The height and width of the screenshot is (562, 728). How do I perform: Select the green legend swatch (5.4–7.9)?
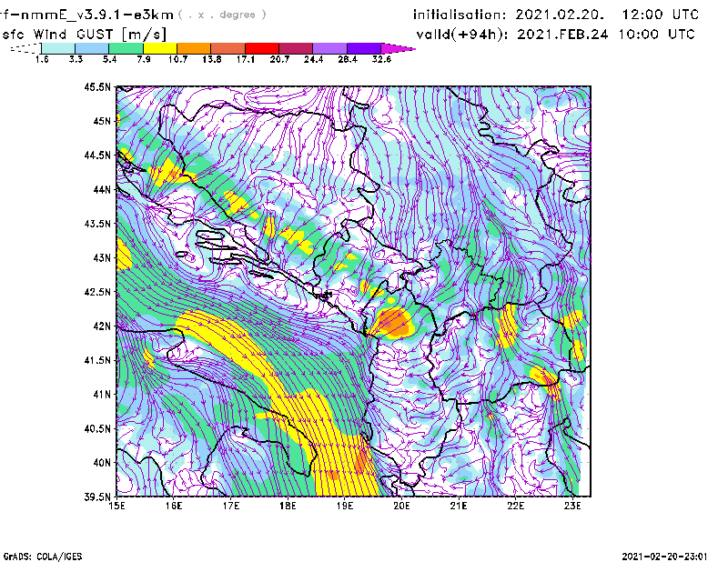pos(126,48)
